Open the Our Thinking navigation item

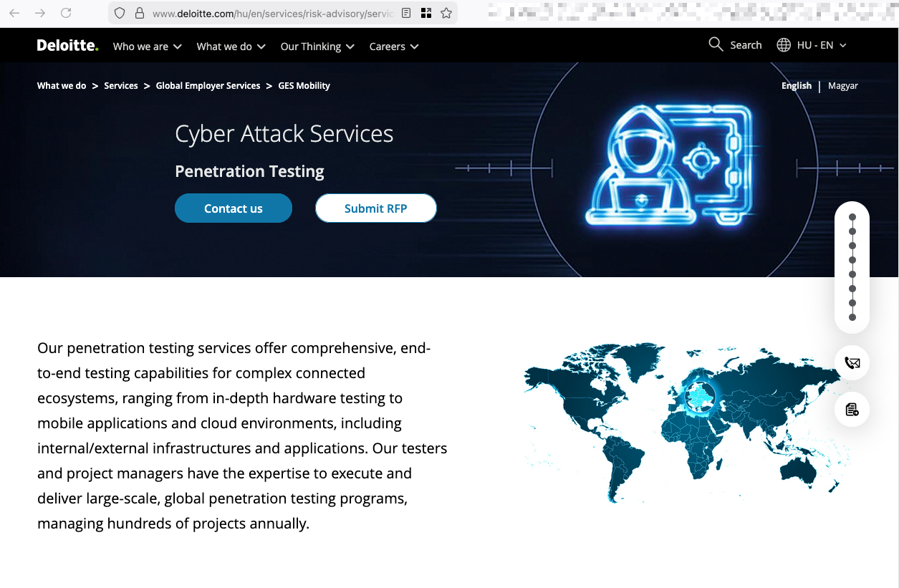[311, 47]
